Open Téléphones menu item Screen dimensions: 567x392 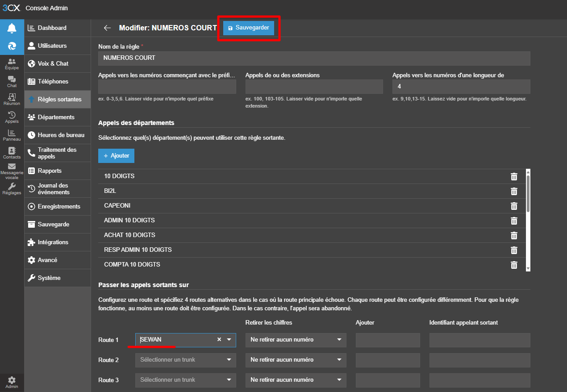58,81
